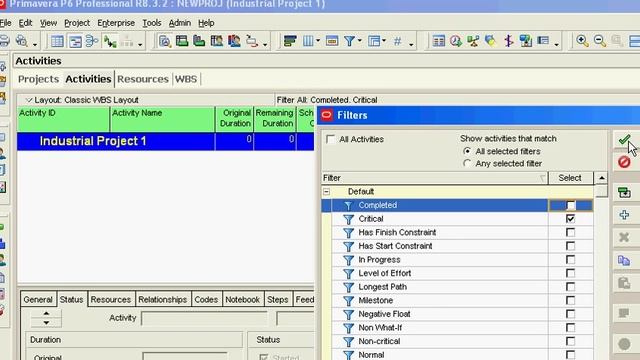
Task: Open the Notebook details tab
Action: coord(242,300)
